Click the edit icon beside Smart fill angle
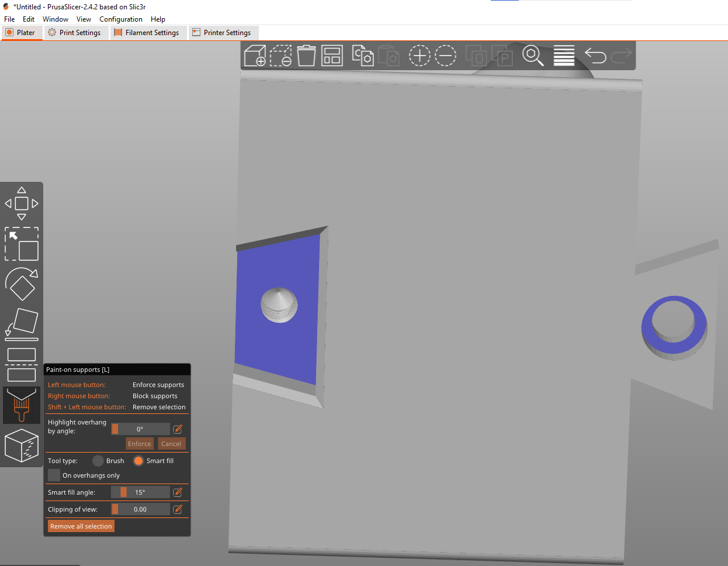The height and width of the screenshot is (566, 728). [178, 492]
